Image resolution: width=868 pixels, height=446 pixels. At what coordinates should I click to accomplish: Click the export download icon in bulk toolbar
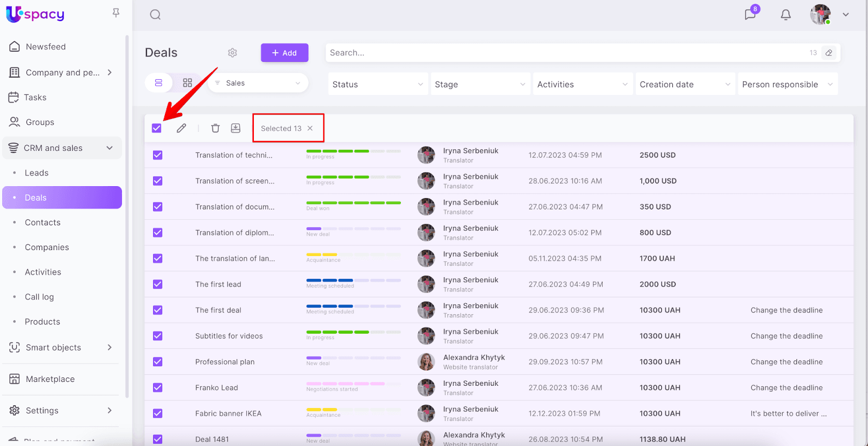click(235, 128)
